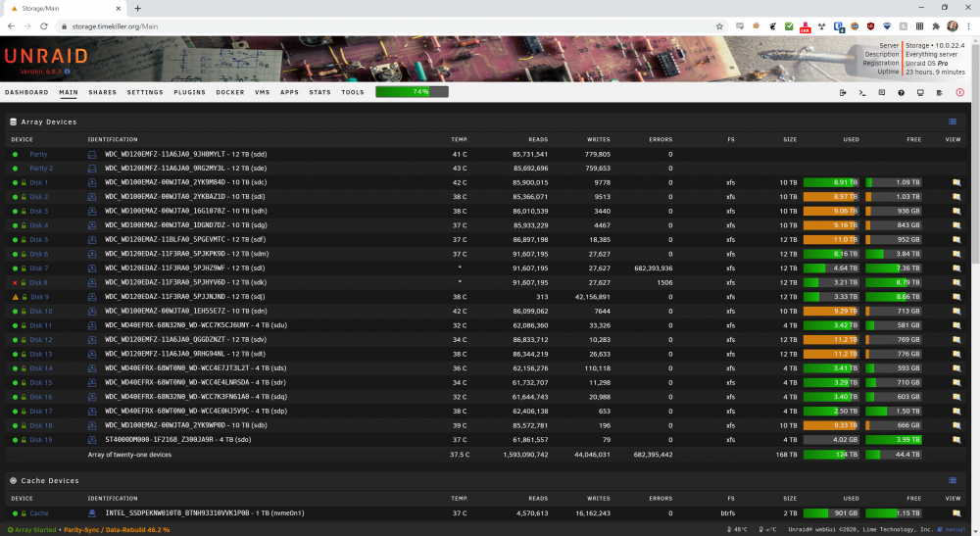Toggle the help question-mark icon
The image size is (980, 536).
(902, 92)
